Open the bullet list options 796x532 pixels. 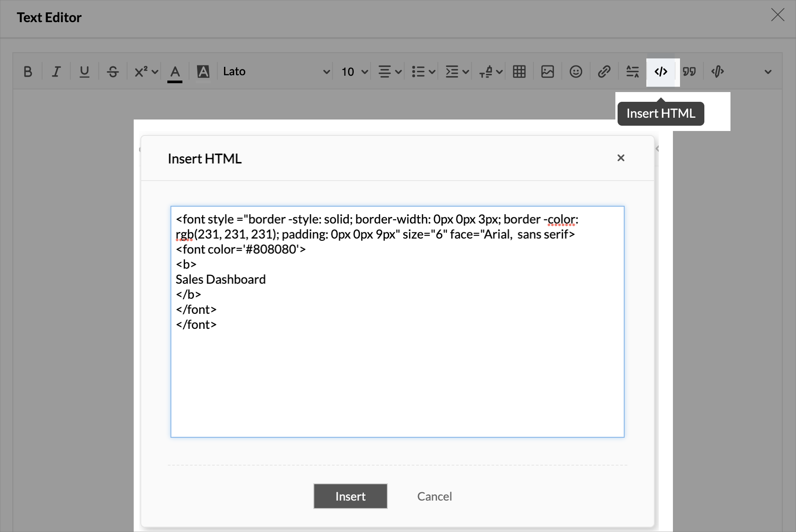[423, 72]
